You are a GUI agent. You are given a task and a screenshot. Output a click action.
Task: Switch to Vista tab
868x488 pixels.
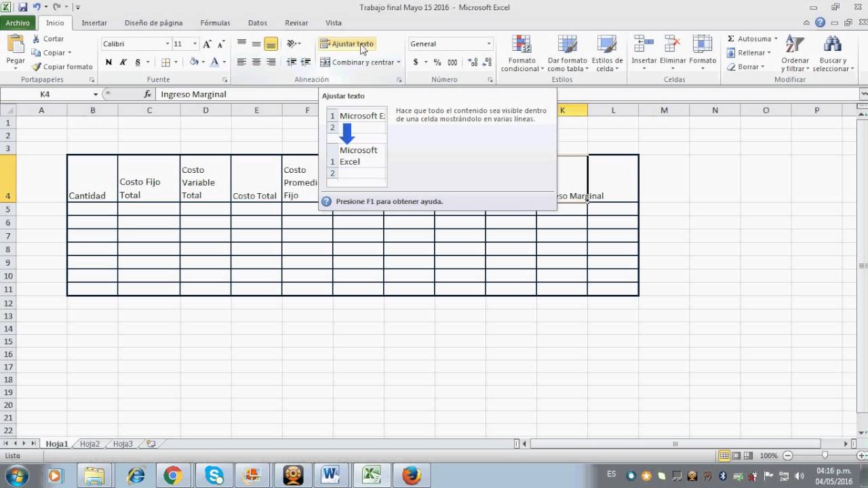tap(334, 23)
